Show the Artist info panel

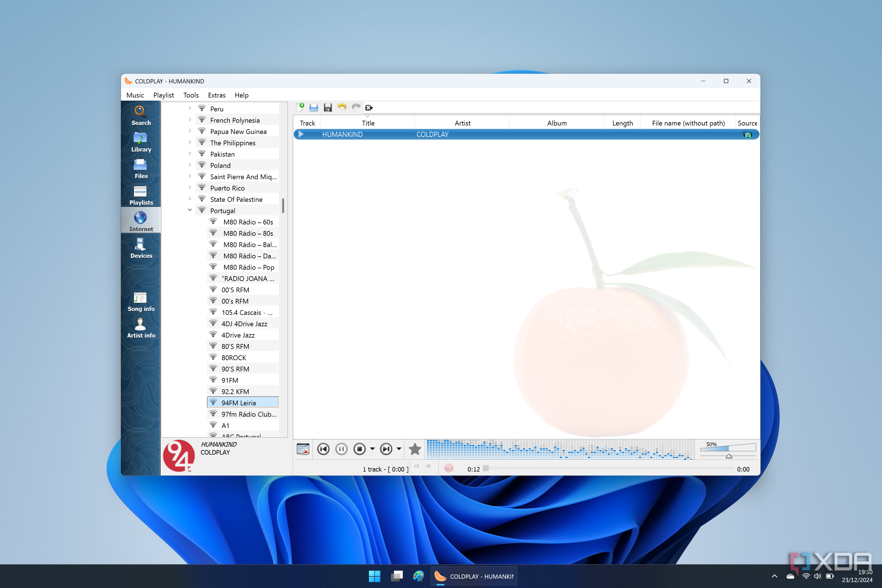tap(140, 328)
